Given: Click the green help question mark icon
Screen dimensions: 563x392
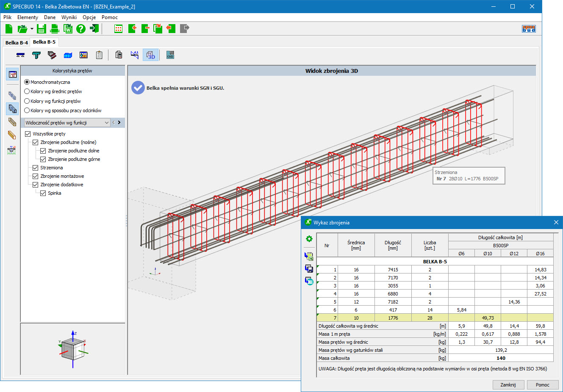Looking at the screenshot, I should 80,29.
